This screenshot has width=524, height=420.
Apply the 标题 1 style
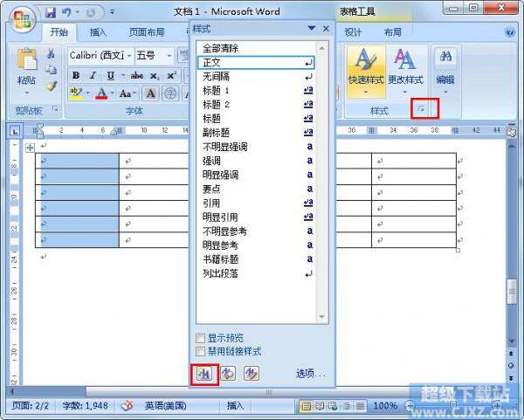pos(255,91)
